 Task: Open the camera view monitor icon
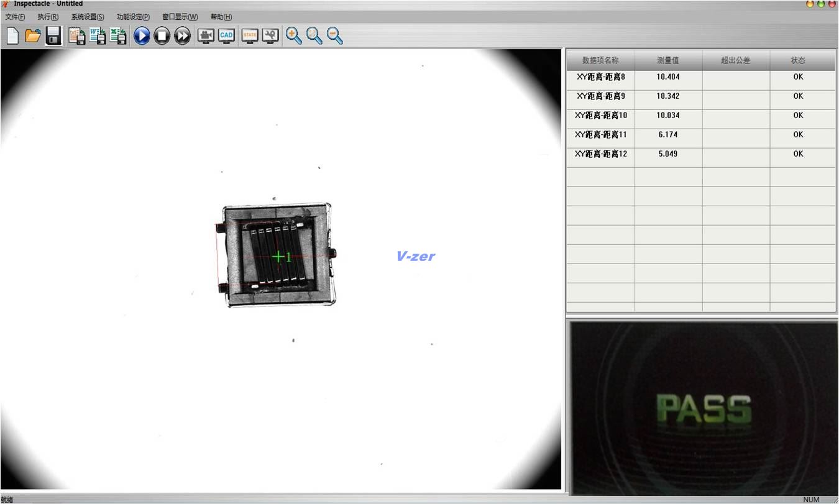click(206, 36)
